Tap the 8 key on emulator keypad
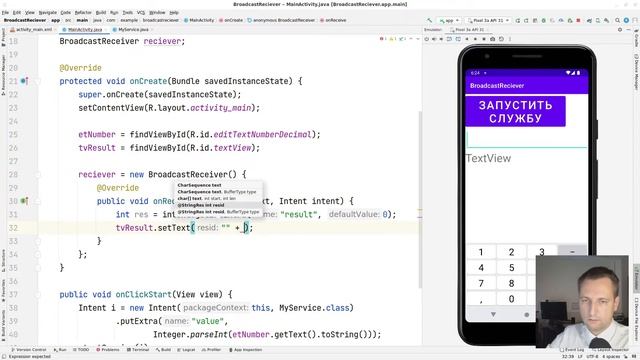Image resolution: width=640 pixels, height=360 pixels. pyautogui.click(x=511, y=283)
